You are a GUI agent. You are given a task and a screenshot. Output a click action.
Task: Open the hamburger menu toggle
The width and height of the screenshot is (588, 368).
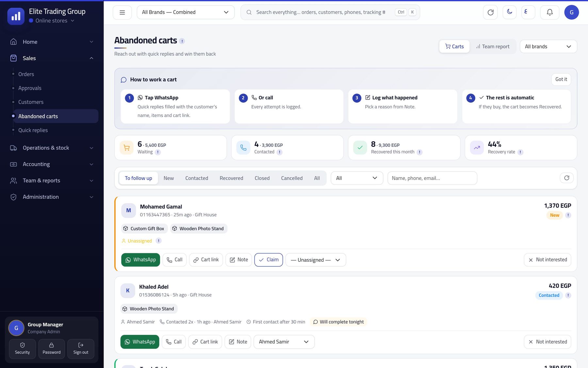coord(122,12)
